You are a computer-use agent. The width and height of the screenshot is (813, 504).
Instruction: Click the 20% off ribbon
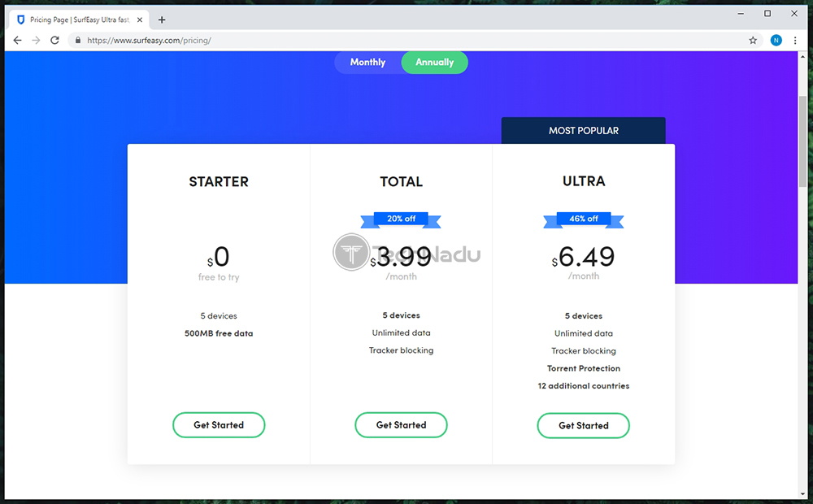402,219
